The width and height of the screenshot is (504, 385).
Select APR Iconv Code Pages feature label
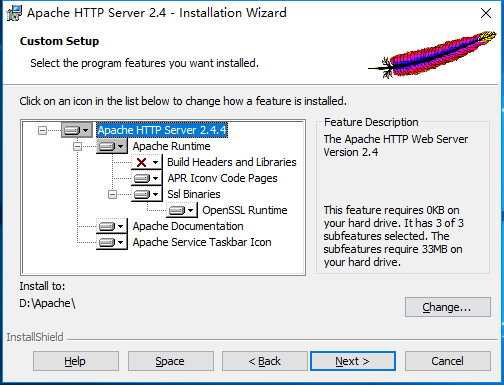point(222,178)
